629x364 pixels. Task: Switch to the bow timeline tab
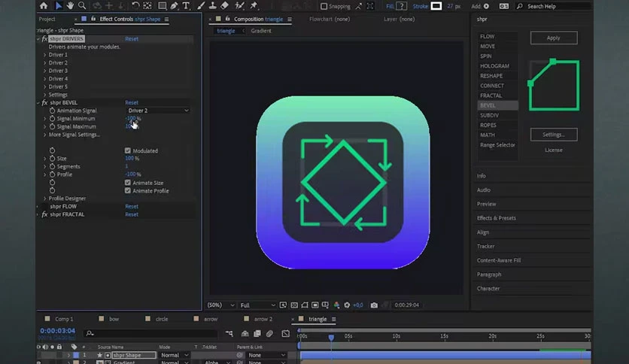point(114,319)
